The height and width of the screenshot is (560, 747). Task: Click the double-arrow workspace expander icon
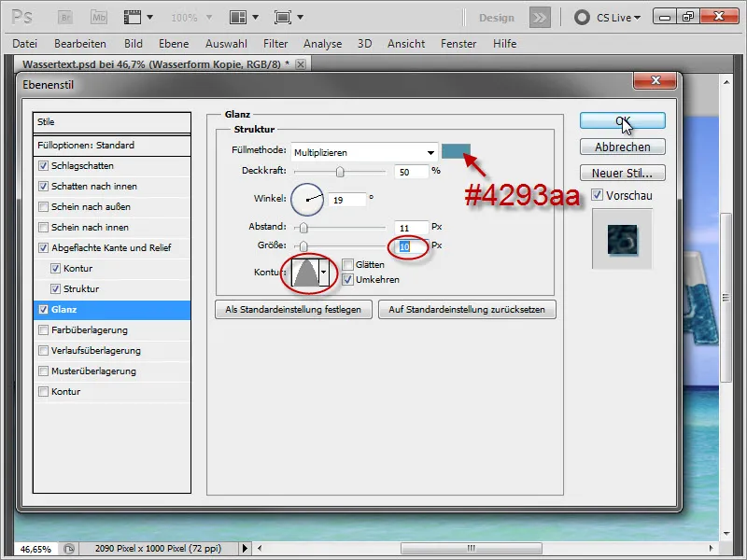pos(540,18)
